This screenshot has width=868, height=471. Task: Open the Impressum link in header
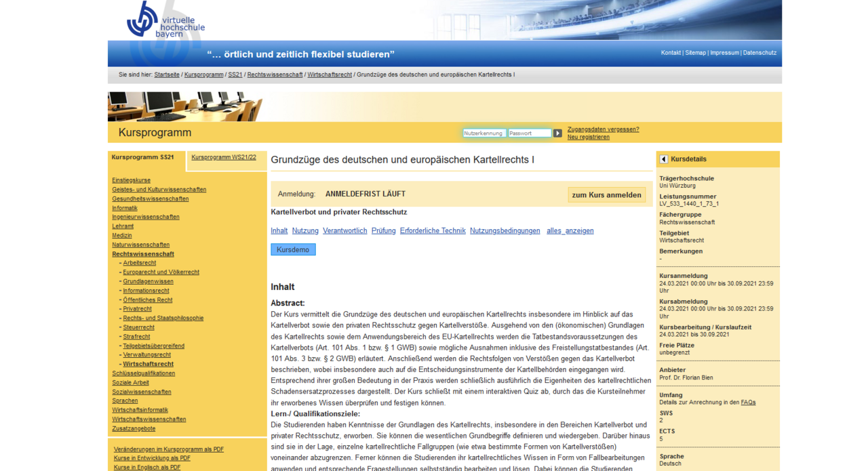724,53
